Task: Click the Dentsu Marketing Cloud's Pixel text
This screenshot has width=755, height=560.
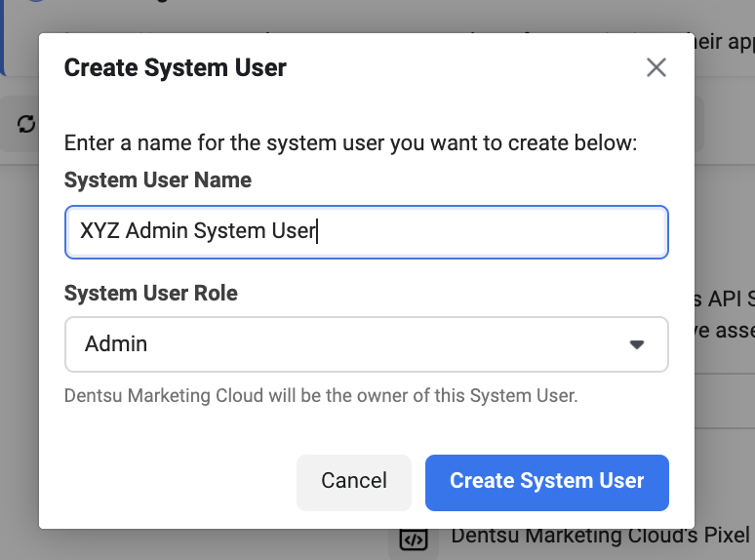Action: pos(601,536)
